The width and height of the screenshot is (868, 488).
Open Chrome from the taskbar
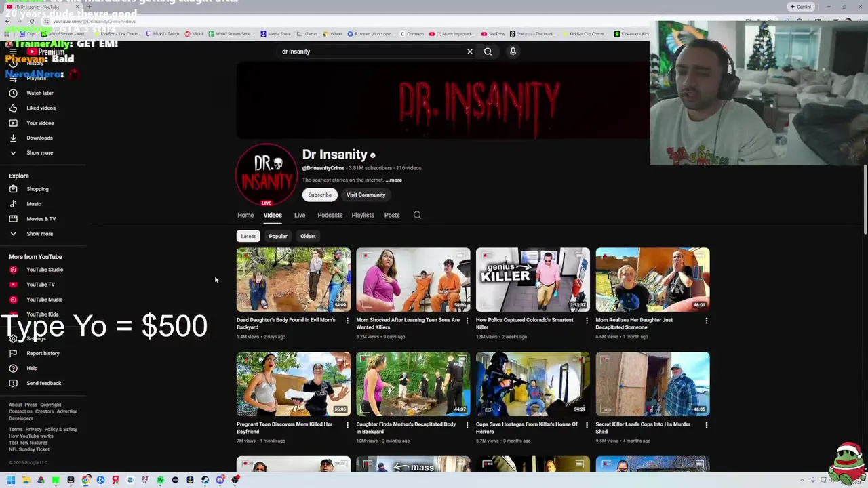pyautogui.click(x=85, y=480)
